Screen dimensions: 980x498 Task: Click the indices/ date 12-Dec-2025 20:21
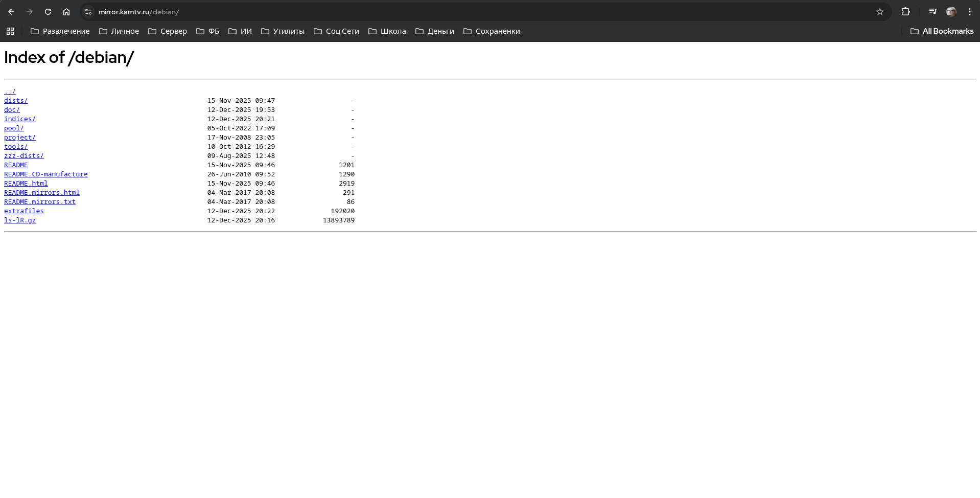point(241,119)
